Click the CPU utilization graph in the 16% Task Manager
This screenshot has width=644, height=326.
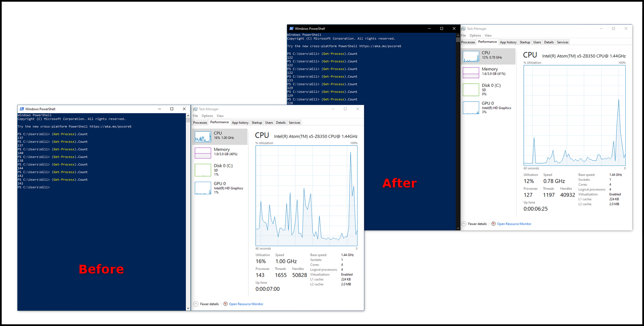tap(306, 196)
